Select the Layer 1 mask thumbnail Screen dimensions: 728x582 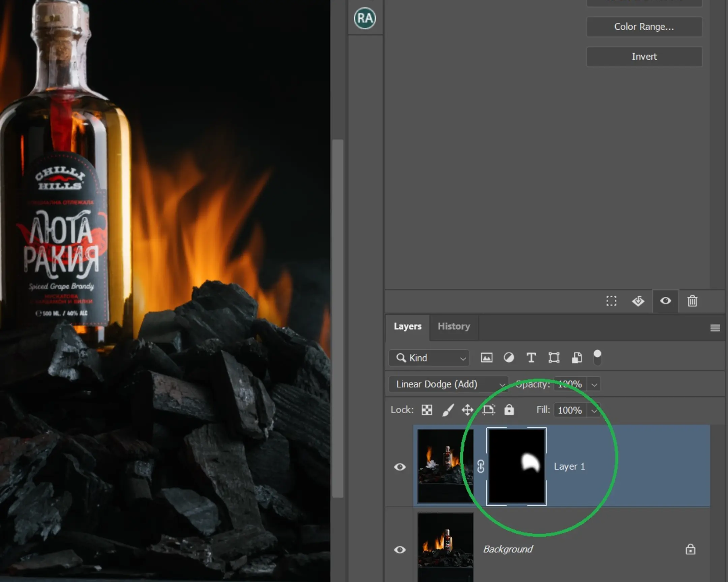tap(517, 466)
